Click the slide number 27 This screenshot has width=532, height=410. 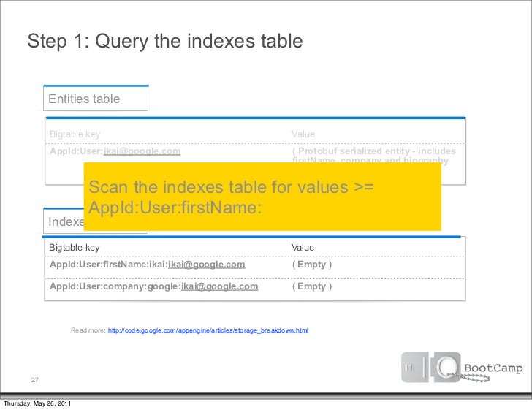[35, 380]
